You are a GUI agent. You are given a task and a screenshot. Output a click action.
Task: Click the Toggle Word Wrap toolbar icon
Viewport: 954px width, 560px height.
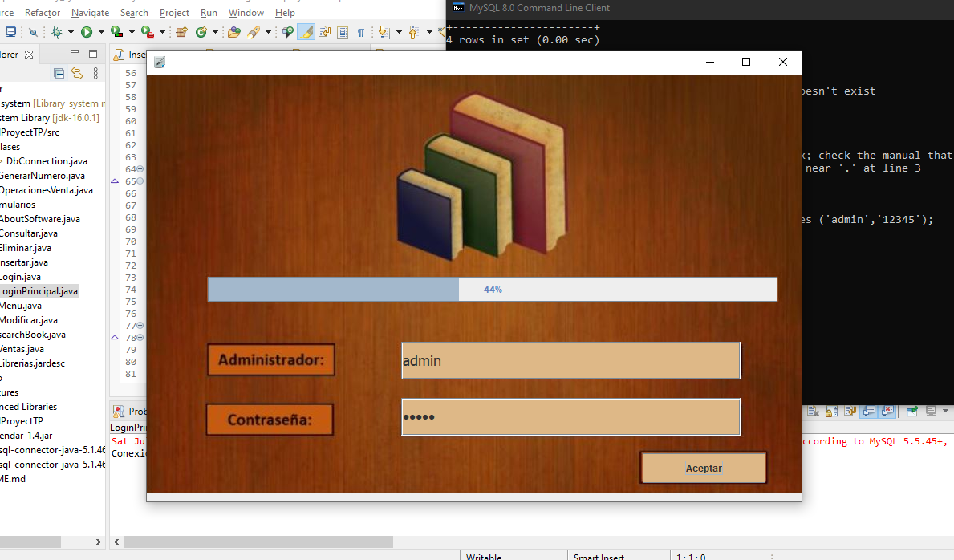click(x=324, y=31)
